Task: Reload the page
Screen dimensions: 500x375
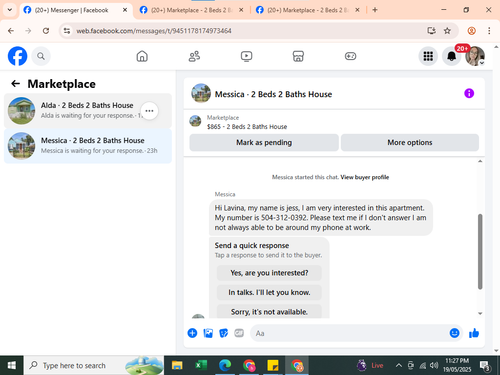Action: pyautogui.click(x=46, y=31)
